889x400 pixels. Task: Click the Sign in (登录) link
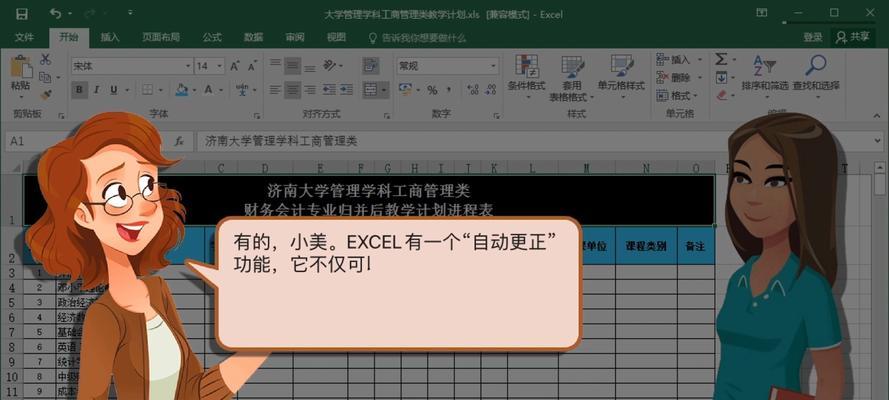(x=812, y=37)
